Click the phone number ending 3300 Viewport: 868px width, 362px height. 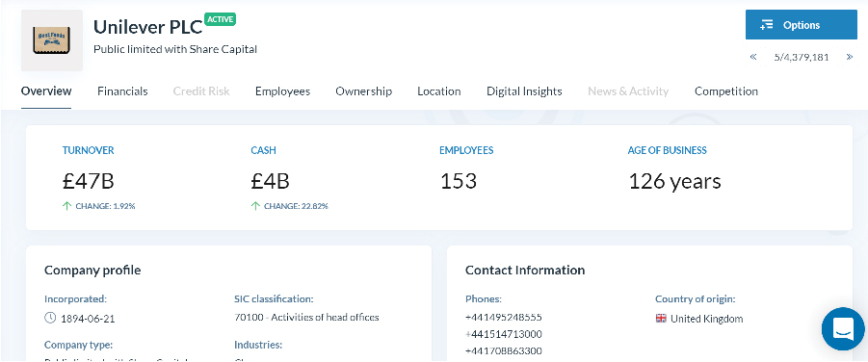(x=504, y=351)
